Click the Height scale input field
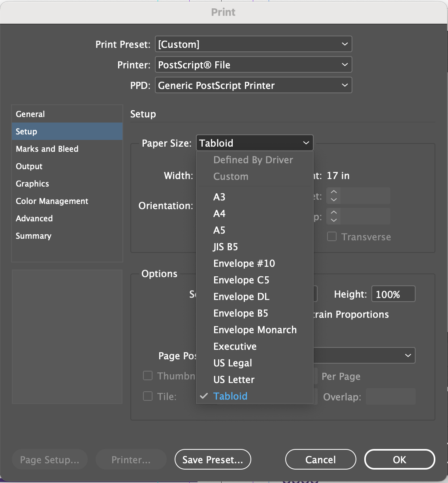This screenshot has height=483, width=448. click(x=393, y=294)
